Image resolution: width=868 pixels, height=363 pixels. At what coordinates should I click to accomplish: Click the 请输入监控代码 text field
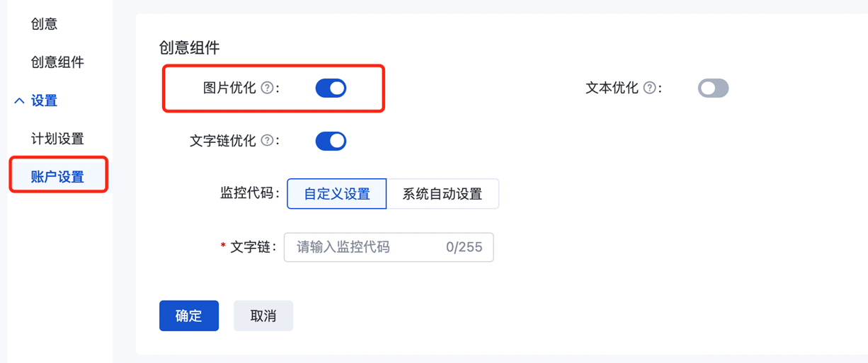click(361, 248)
